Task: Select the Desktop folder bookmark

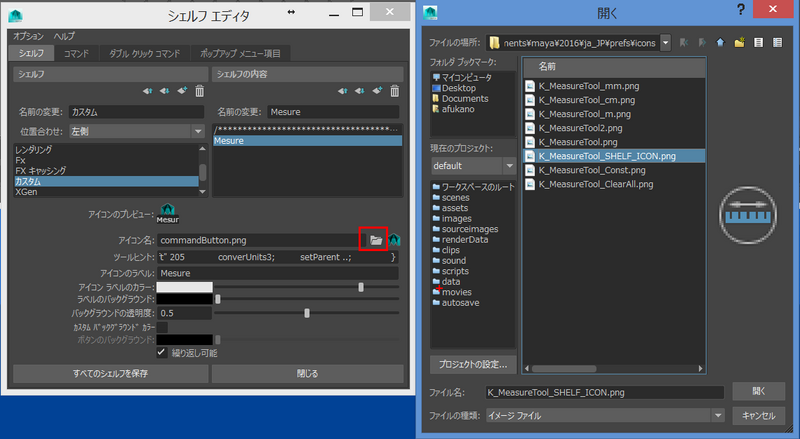Action: pos(459,88)
